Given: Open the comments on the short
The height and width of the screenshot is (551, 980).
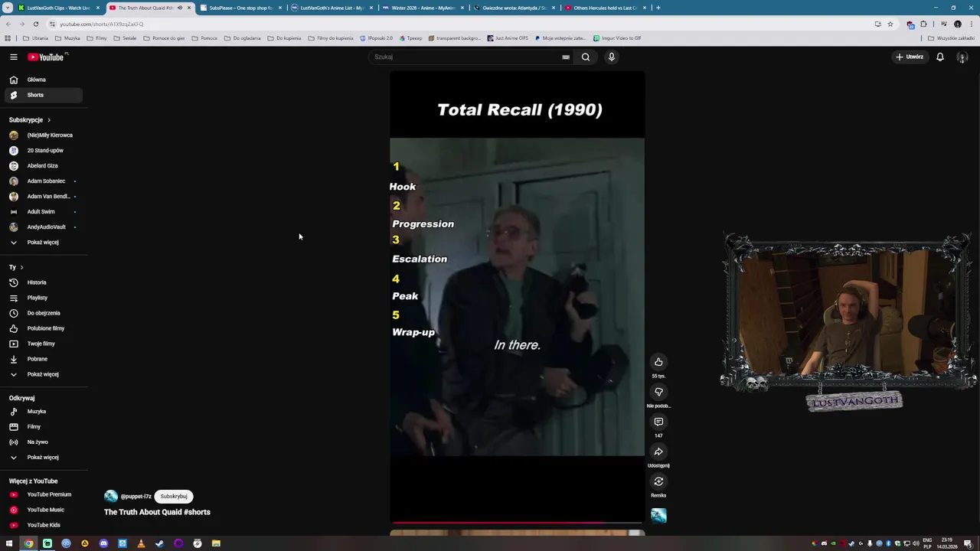Looking at the screenshot, I should (x=658, y=422).
